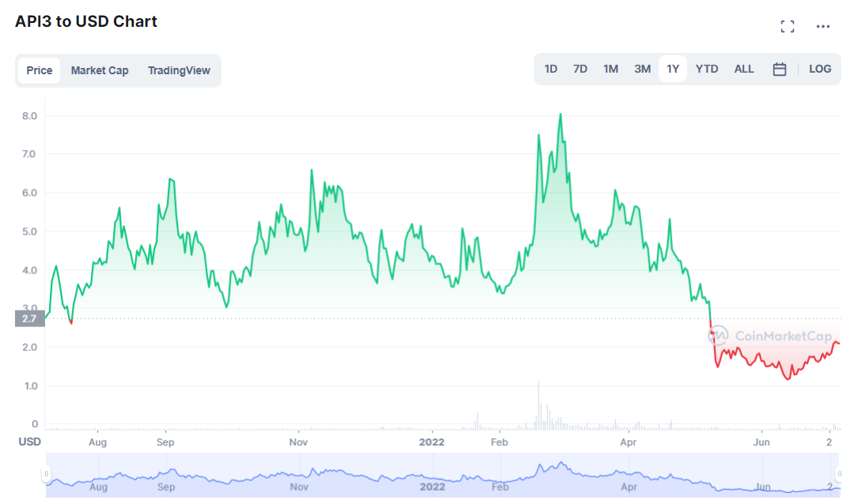This screenshot has height=504, width=854.
Task: Select the ALL time range
Action: (744, 70)
